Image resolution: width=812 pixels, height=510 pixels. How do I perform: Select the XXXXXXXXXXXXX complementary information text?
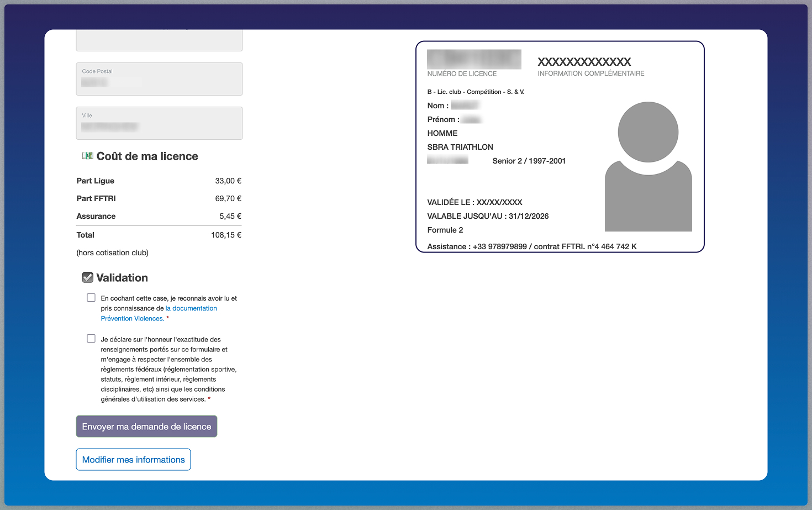coord(584,61)
